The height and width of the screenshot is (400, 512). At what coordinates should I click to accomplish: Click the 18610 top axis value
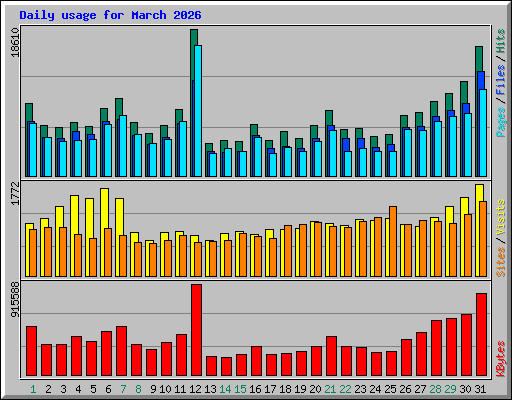pos(15,43)
